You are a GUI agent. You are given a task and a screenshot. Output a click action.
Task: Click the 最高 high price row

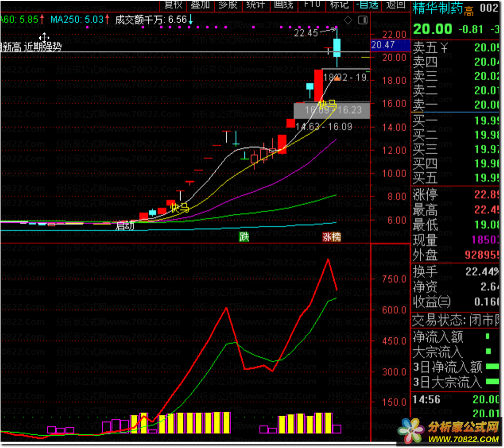coord(456,210)
